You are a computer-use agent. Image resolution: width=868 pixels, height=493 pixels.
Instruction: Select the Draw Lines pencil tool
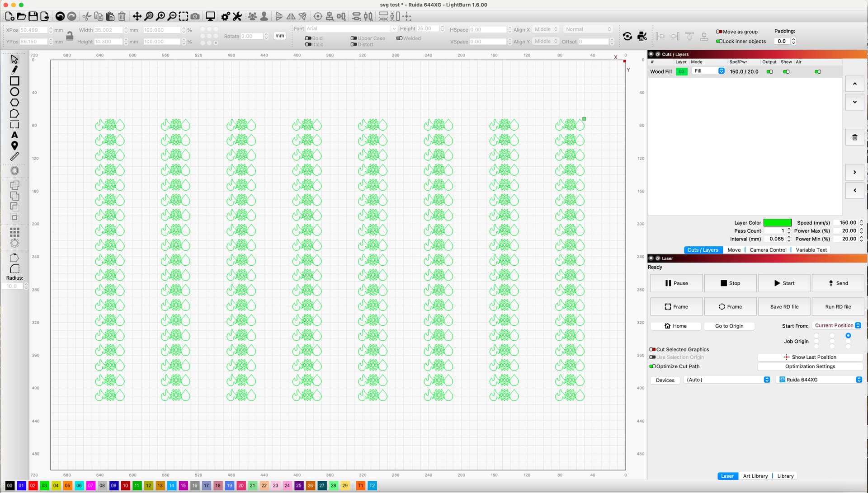[x=14, y=70]
